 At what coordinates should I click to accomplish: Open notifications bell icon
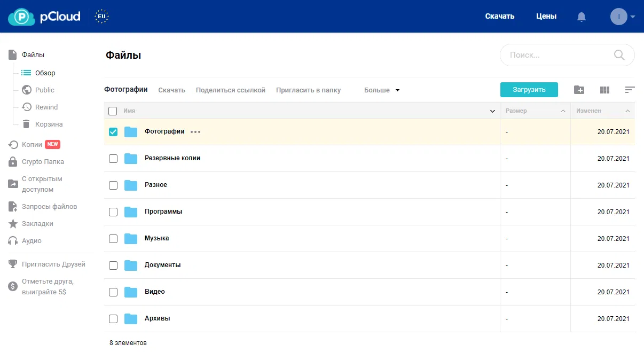[x=582, y=17]
